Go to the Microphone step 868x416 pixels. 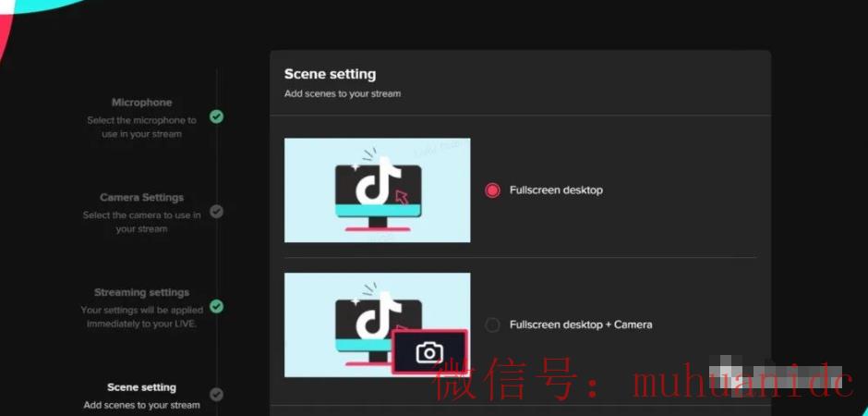pyautogui.click(x=141, y=103)
